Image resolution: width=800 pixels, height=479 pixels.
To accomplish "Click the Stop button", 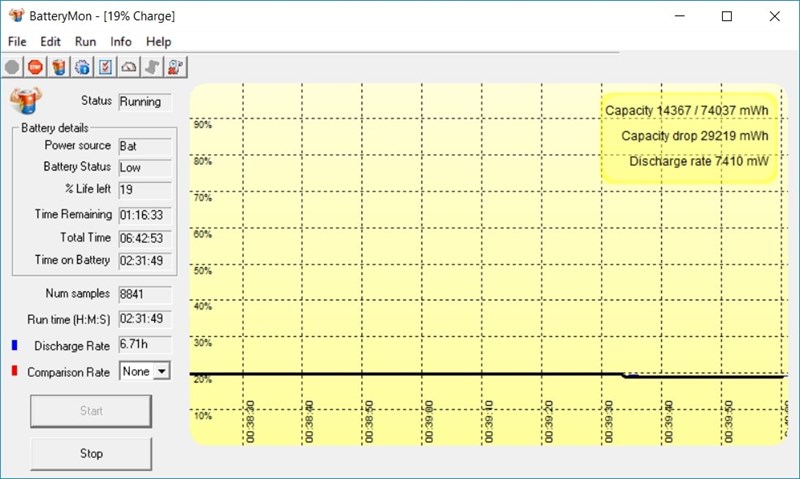I will (x=91, y=453).
